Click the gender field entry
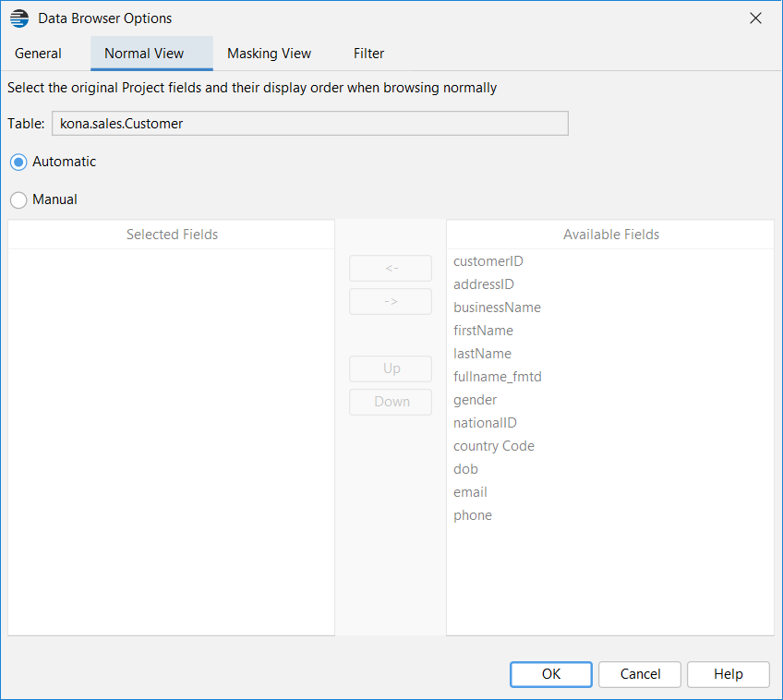 click(x=610, y=400)
